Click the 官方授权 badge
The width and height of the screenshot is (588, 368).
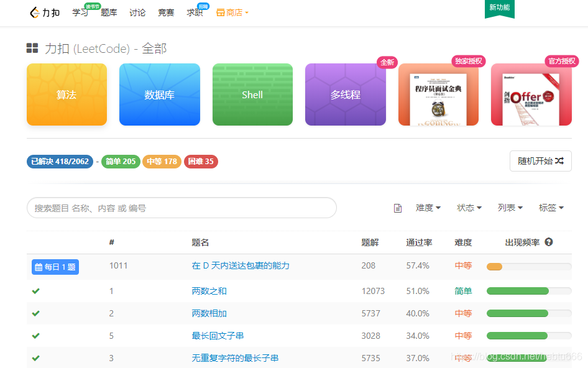pos(562,61)
